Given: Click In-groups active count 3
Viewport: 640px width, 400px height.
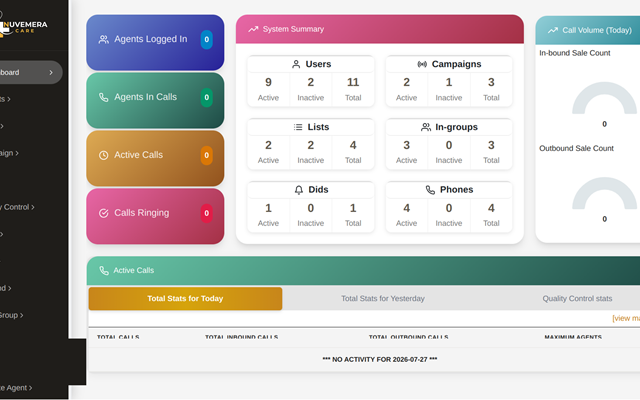Looking at the screenshot, I should (x=407, y=146).
